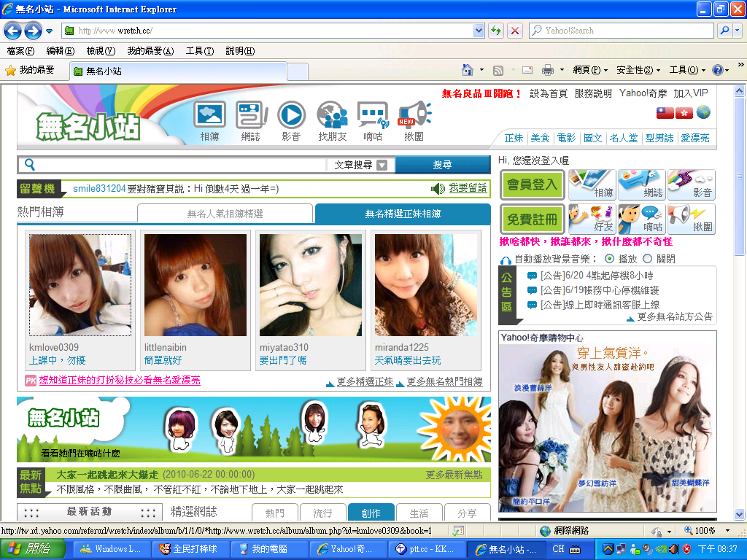Open the 嘀咕 tile in login panel

[x=642, y=219]
